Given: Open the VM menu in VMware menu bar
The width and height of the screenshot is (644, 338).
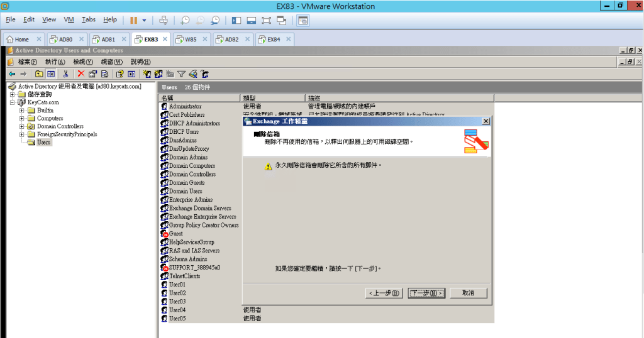Looking at the screenshot, I should pyautogui.click(x=69, y=20).
